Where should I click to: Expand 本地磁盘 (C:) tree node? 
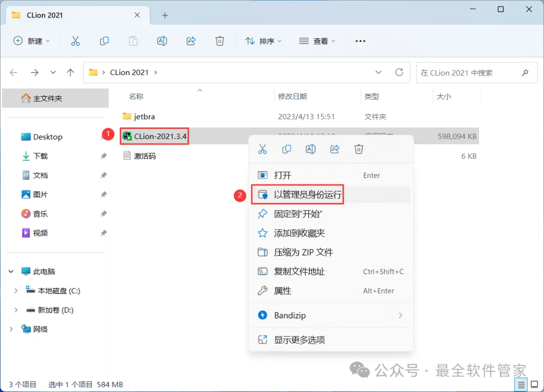tap(16, 291)
